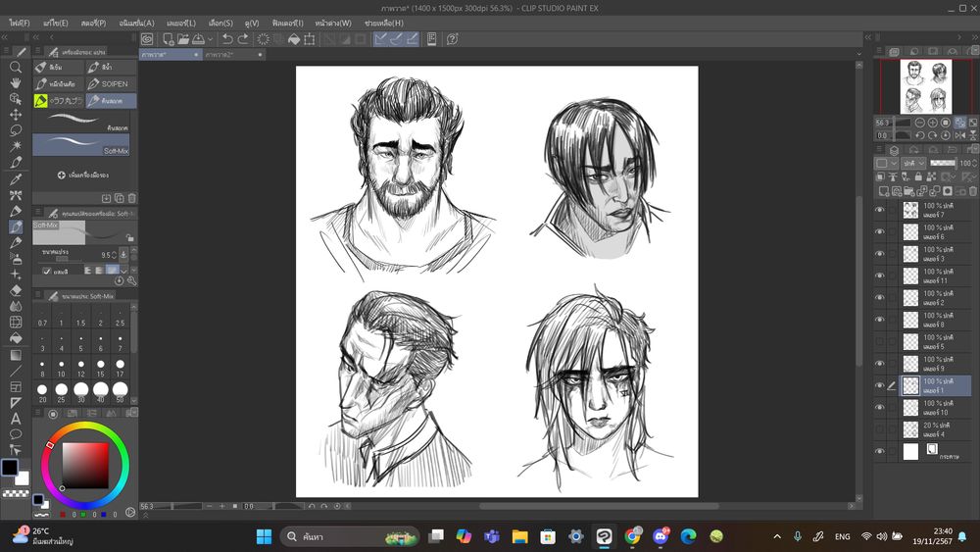Viewport: 980px width, 552px height.
Task: Click the Redo arrow in the command bar
Action: (x=243, y=39)
